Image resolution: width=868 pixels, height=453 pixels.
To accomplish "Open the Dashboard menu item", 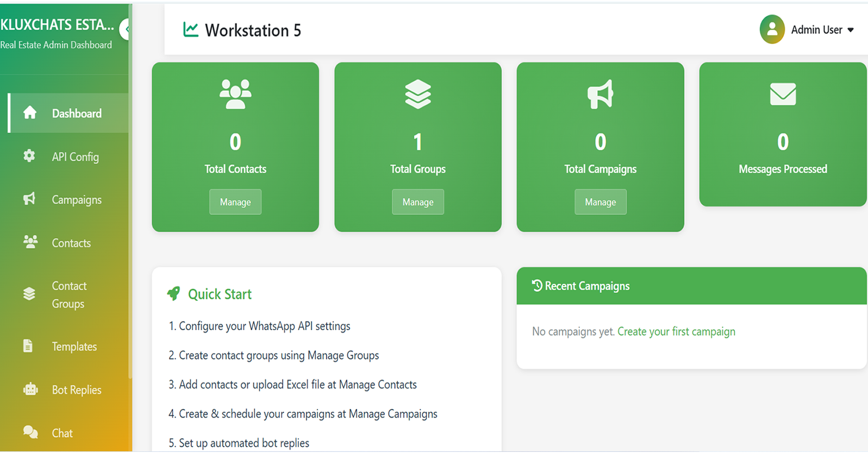I will click(x=70, y=113).
